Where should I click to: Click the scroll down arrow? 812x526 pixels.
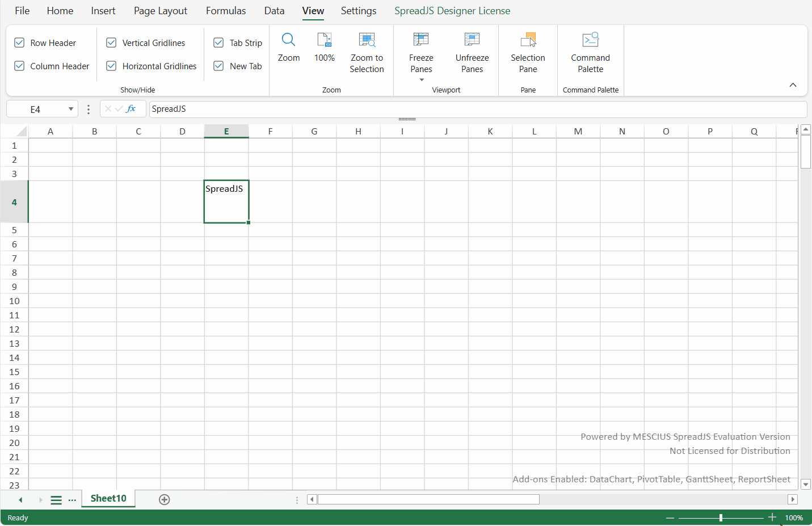(x=806, y=485)
